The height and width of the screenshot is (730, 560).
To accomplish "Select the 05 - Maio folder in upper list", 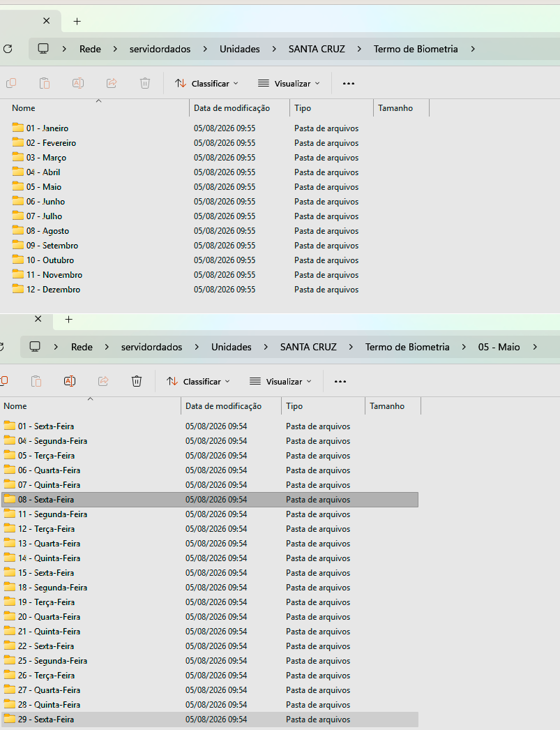I will coord(44,187).
